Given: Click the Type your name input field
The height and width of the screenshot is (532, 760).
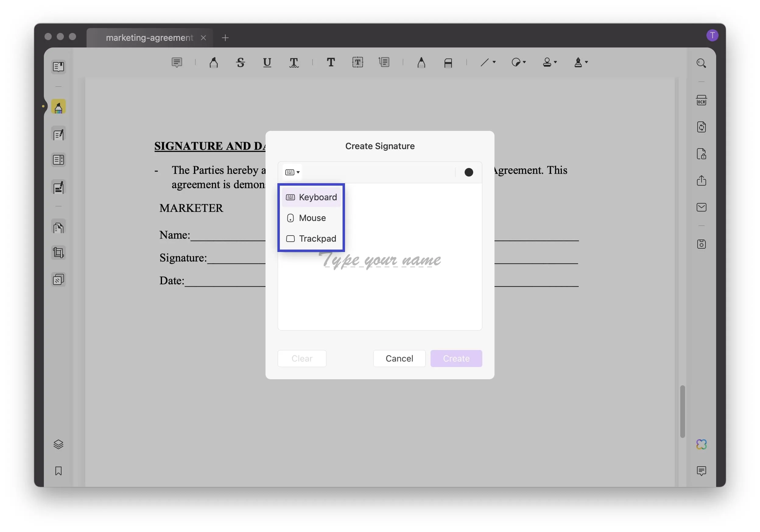Looking at the screenshot, I should coord(379,260).
